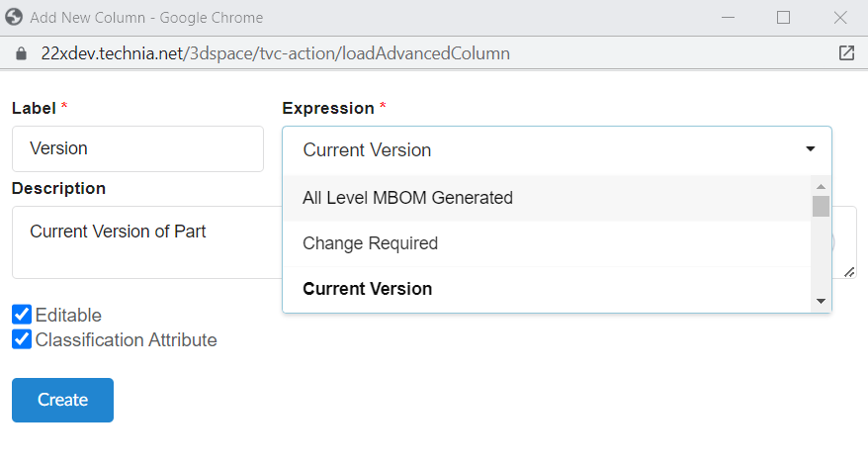Screen dimensions: 868x467
Task: Choose the Change Required option
Action: pyautogui.click(x=370, y=243)
